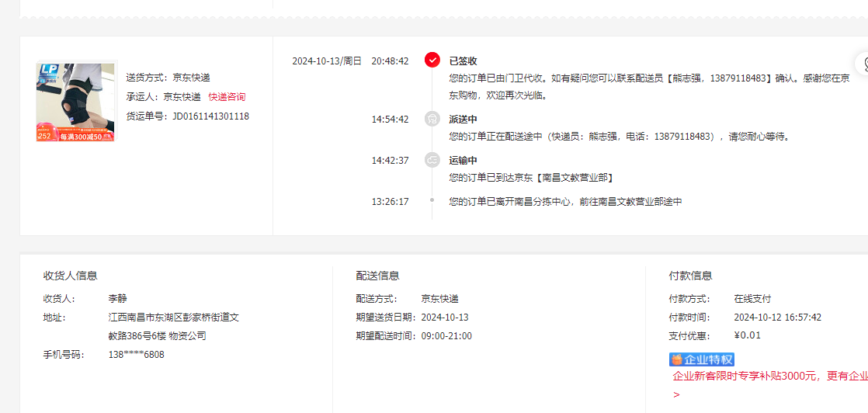Open the floating customer service icon at right edge
Viewport: 868px width, 413px height.
tap(863, 63)
